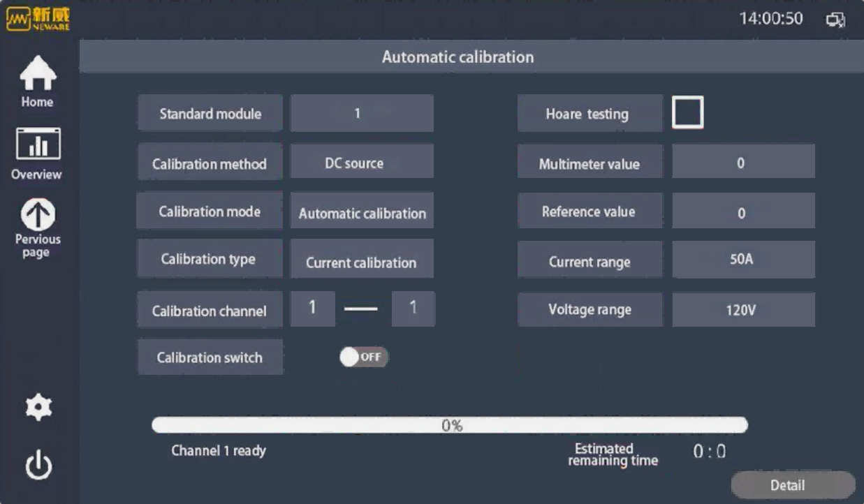This screenshot has width=864, height=504.
Task: Go to the Home screen
Action: (38, 82)
